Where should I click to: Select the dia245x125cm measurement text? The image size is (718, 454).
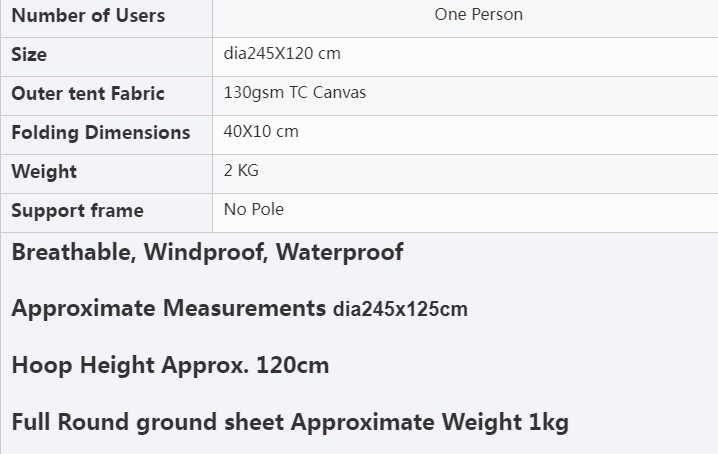point(400,309)
